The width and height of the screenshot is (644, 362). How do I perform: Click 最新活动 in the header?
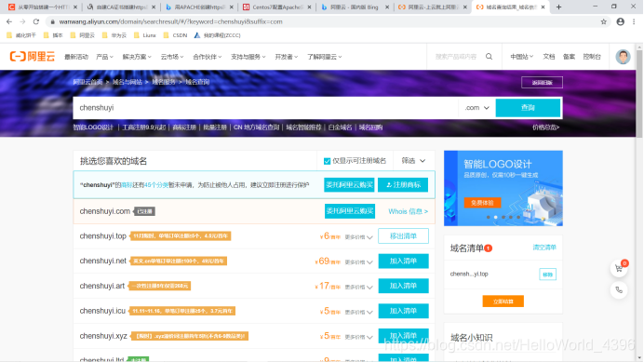point(76,57)
